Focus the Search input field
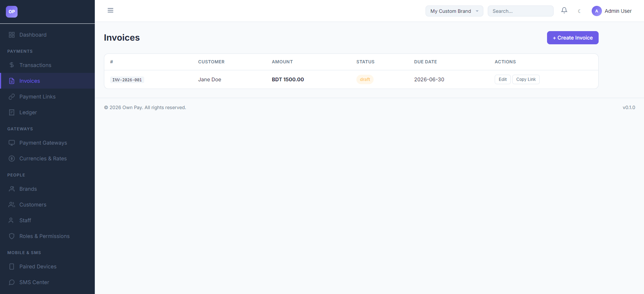 (x=520, y=11)
